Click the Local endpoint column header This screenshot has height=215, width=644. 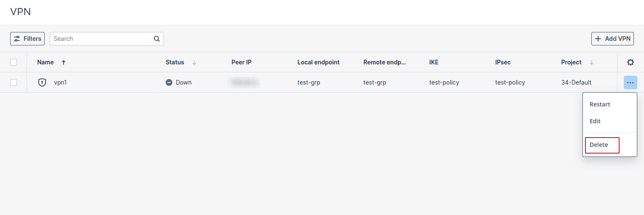[x=318, y=62]
